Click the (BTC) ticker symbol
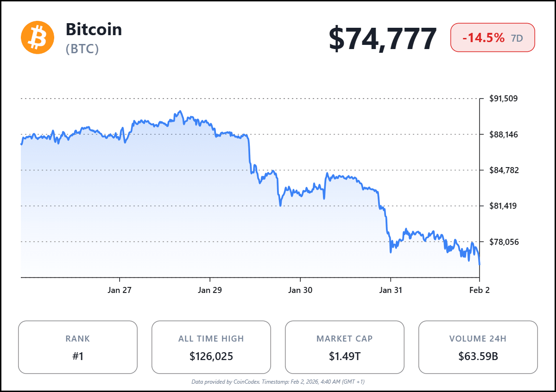Image resolution: width=556 pixels, height=392 pixels. click(82, 49)
